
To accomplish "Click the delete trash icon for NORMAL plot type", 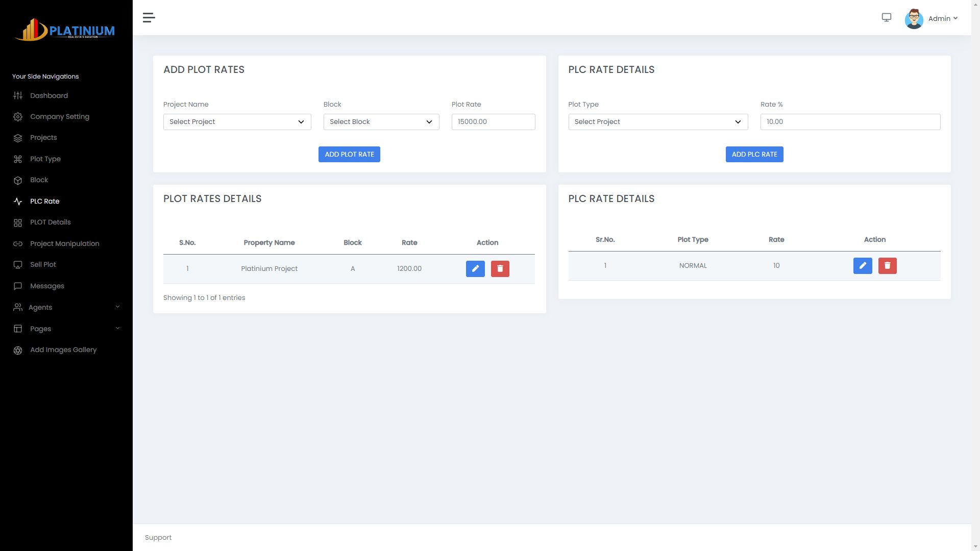I will pyautogui.click(x=887, y=265).
